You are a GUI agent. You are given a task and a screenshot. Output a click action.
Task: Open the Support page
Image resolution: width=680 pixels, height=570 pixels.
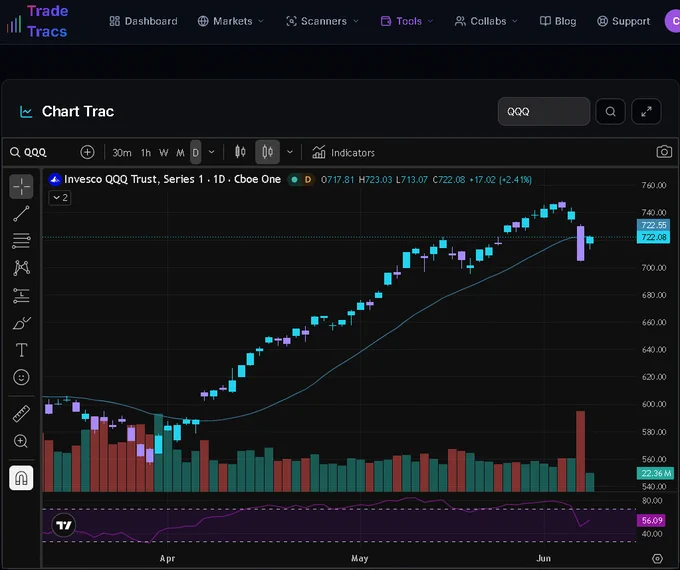click(x=623, y=21)
